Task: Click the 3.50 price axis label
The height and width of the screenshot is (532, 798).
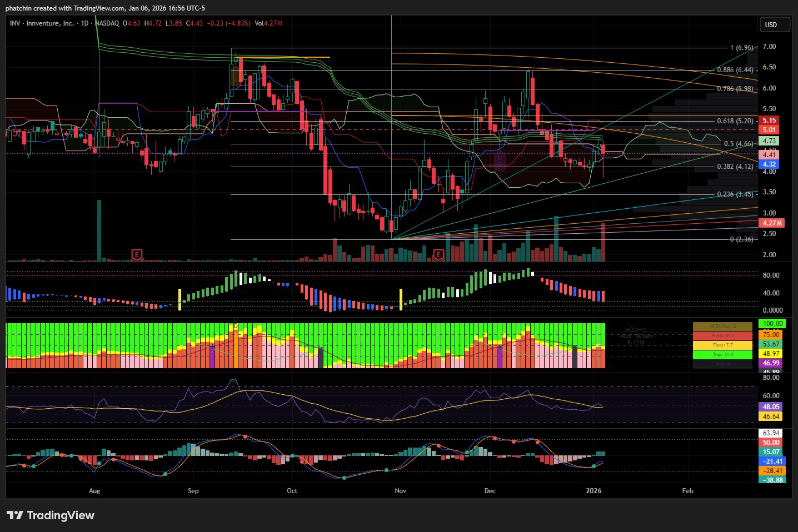Action: (x=770, y=192)
